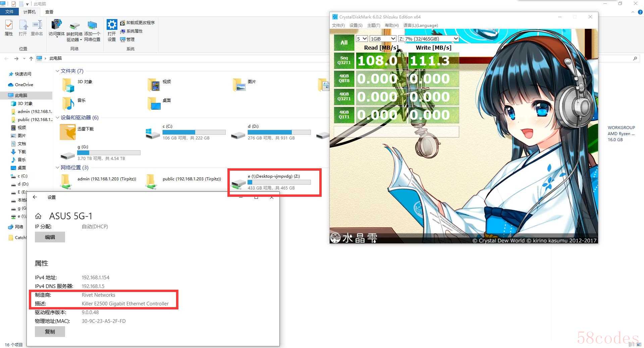Screen dimensions: 644x348
Task: Select the d (D:) drive in the drives list
Action: tap(271, 132)
